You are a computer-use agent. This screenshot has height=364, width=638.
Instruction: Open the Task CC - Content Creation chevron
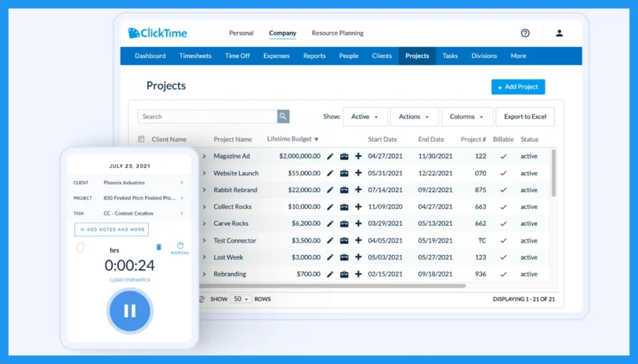coord(182,213)
